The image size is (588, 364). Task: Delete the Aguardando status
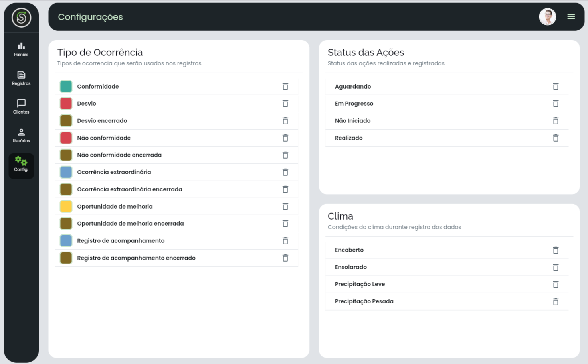click(x=556, y=87)
